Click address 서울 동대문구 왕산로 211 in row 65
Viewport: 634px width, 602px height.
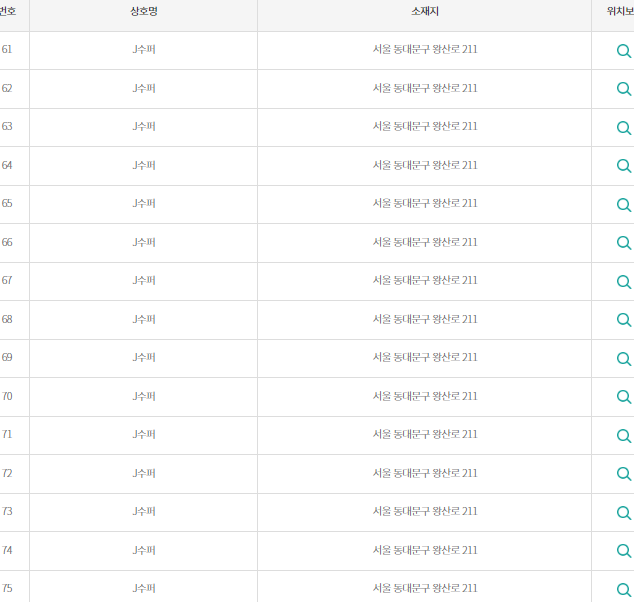pyautogui.click(x=425, y=203)
